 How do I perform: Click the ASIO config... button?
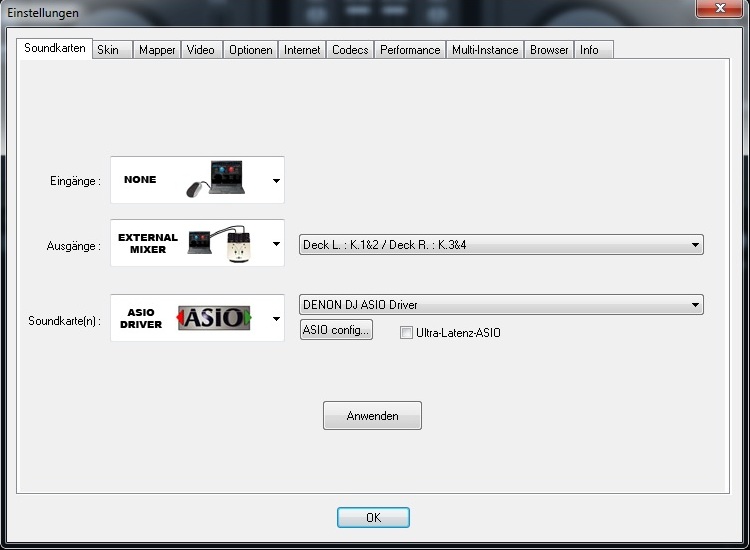click(x=336, y=330)
